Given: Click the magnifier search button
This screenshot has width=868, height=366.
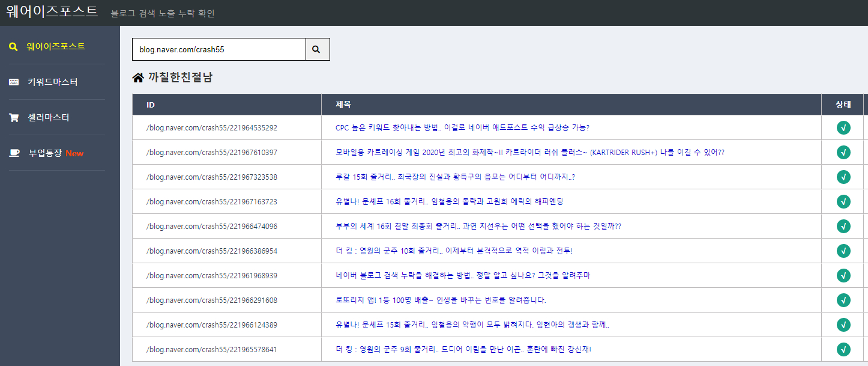Looking at the screenshot, I should click(318, 49).
